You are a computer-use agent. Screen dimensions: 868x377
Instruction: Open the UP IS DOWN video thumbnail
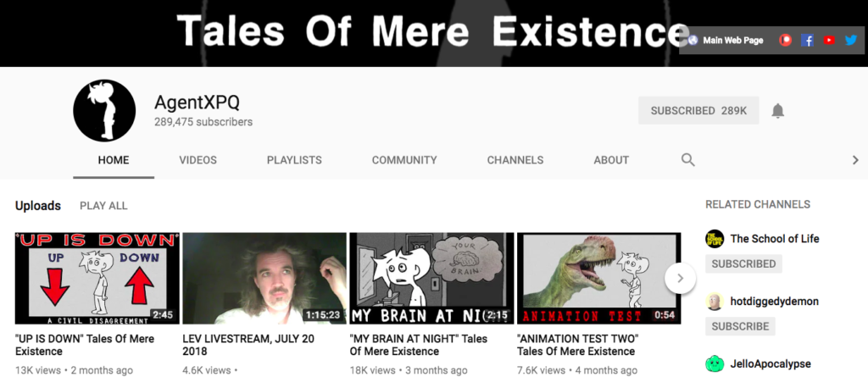coord(97,279)
